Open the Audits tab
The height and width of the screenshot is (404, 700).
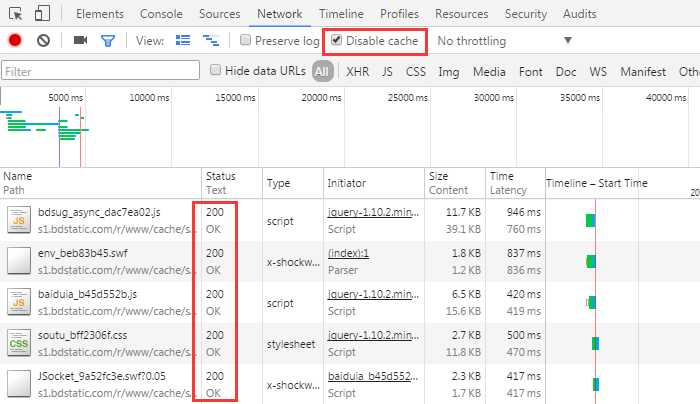click(x=579, y=14)
